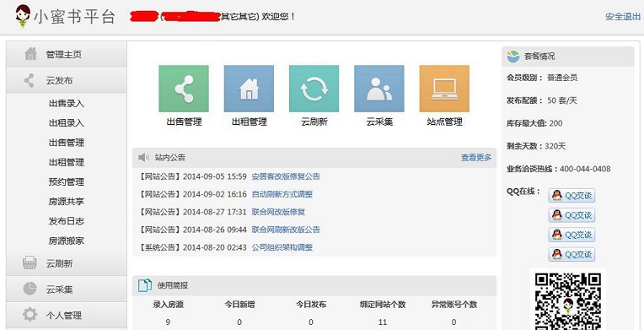The height and width of the screenshot is (330, 644).
Task: Click the 套餐情况 panel icon
Action: click(x=513, y=56)
